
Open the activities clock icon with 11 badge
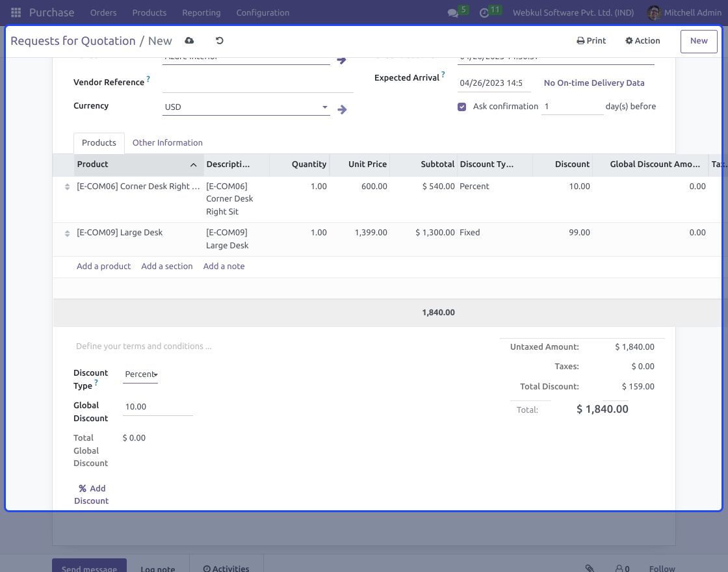pyautogui.click(x=484, y=13)
